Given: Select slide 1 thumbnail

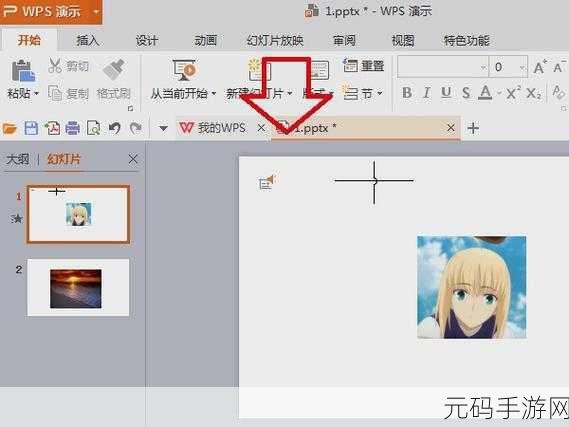Looking at the screenshot, I should 78,214.
